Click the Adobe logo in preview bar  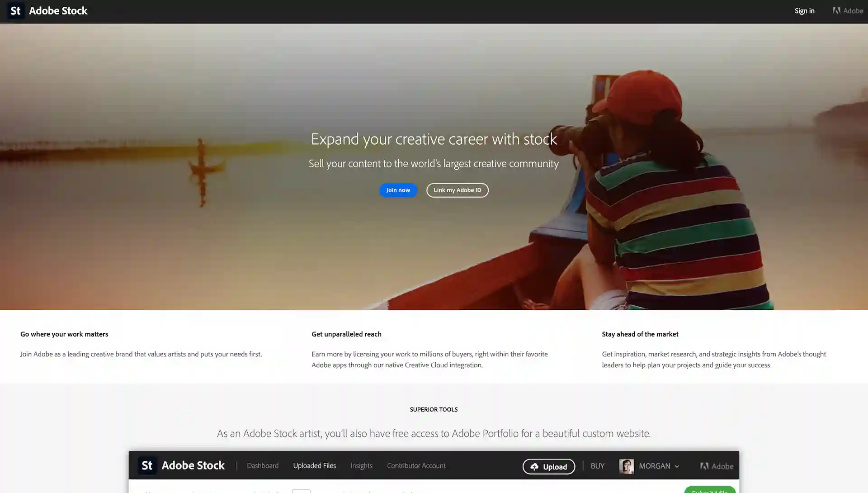click(x=717, y=466)
